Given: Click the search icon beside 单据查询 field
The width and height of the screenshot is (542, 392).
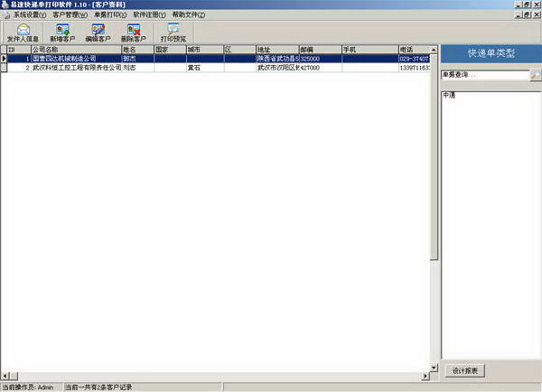Looking at the screenshot, I should pos(535,75).
